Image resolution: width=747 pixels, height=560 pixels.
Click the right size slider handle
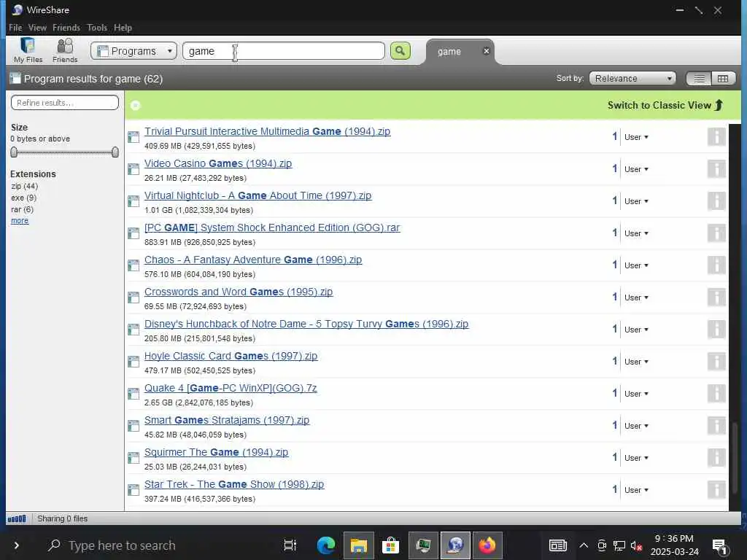click(115, 152)
